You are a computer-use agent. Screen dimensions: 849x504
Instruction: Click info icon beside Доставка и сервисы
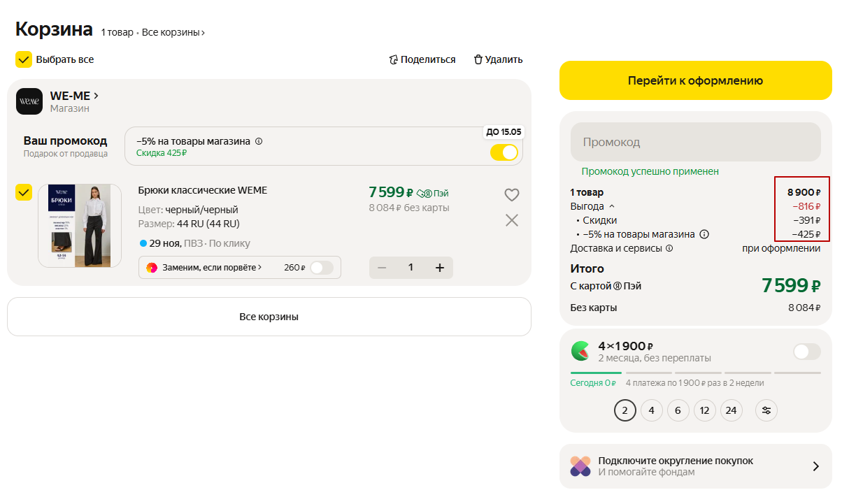pyautogui.click(x=669, y=248)
